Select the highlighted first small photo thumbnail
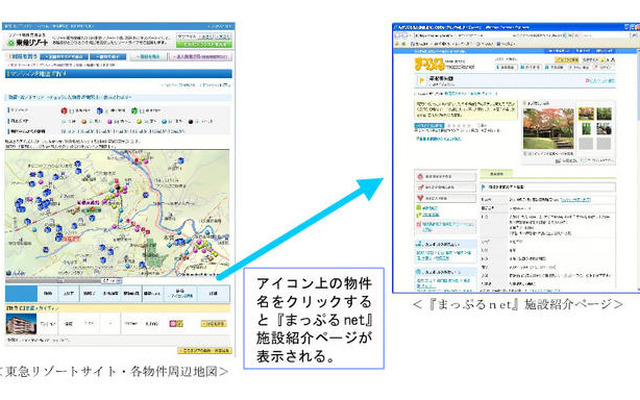The image size is (640, 400). point(586,113)
